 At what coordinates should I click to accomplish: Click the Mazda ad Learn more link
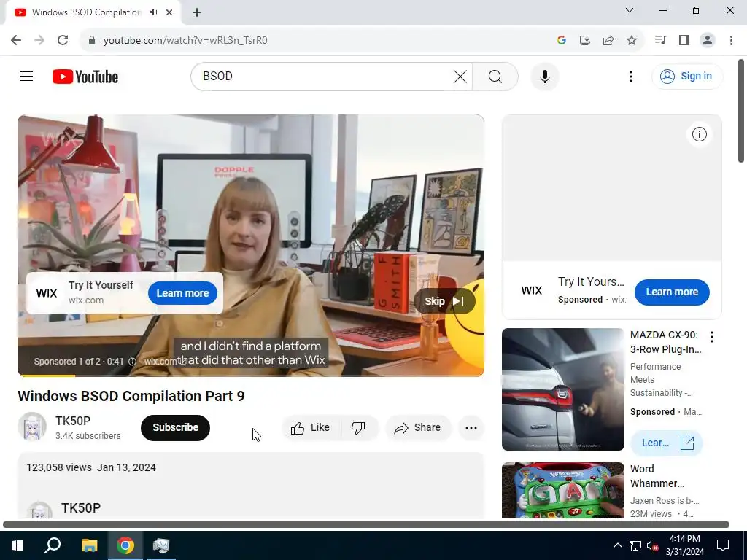(667, 443)
